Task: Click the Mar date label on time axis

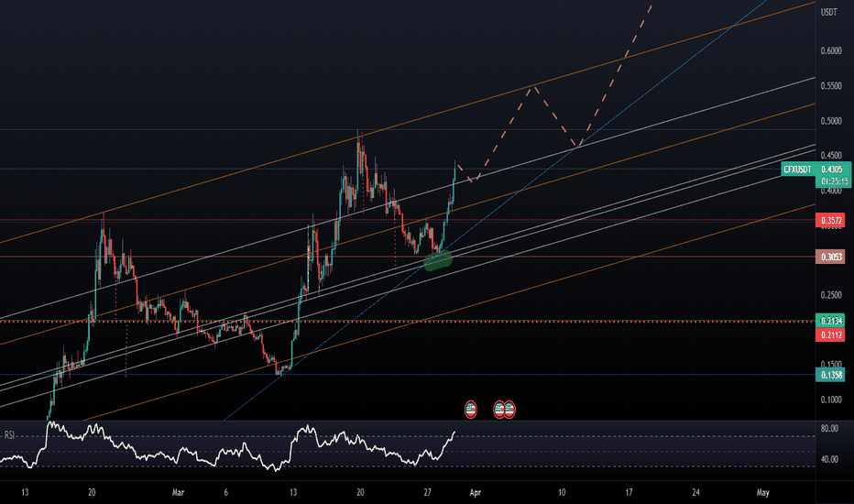Action: (x=178, y=493)
